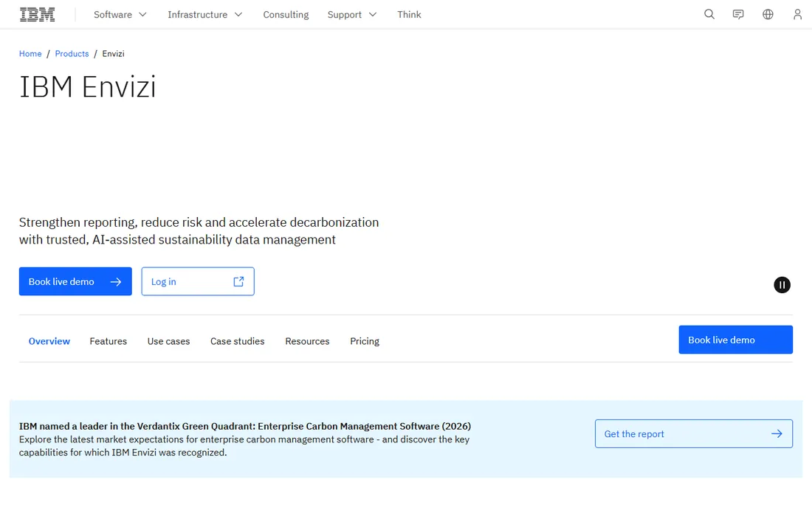The image size is (812, 508).
Task: Expand the Software menu
Action: pyautogui.click(x=120, y=15)
